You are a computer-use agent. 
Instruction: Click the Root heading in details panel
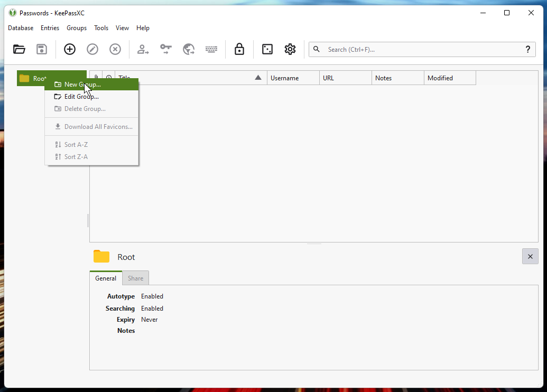coord(126,257)
